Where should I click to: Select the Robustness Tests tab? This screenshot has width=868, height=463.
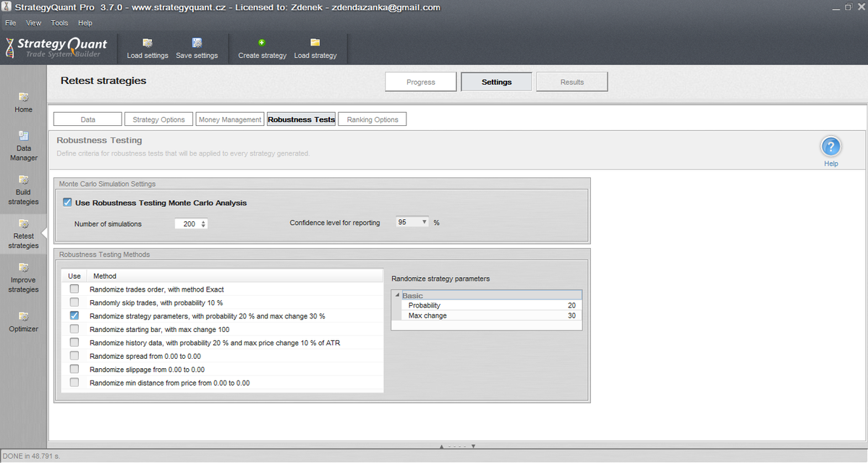(x=302, y=119)
